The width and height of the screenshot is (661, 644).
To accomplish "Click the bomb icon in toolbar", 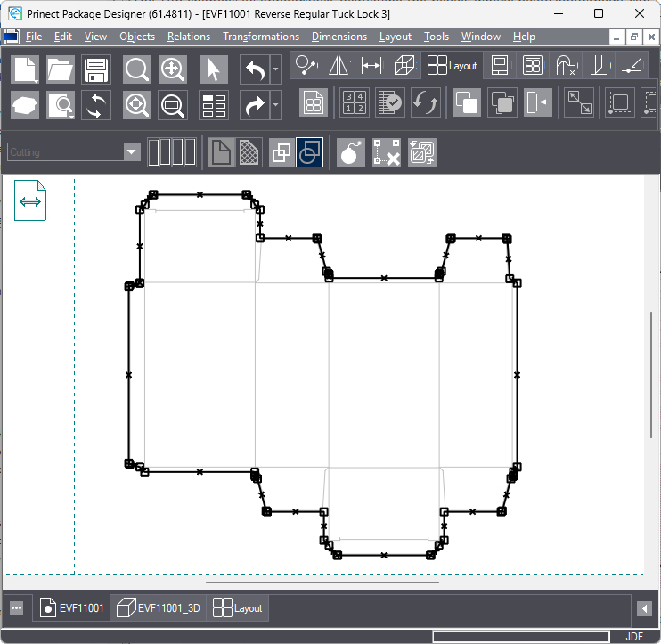I will tap(351, 153).
